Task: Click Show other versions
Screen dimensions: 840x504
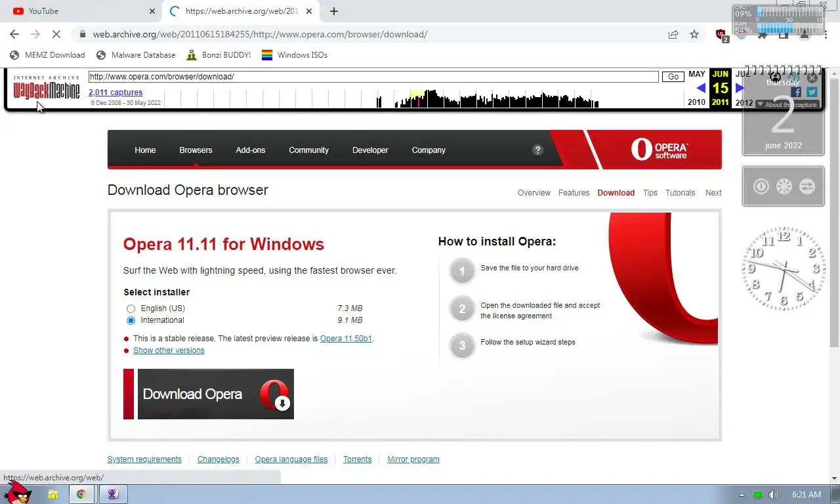Action: click(169, 350)
